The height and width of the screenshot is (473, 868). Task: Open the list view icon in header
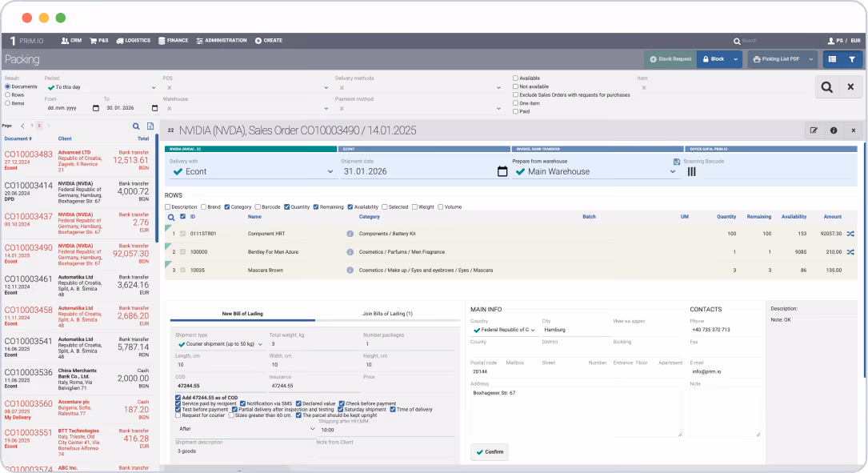(x=832, y=58)
